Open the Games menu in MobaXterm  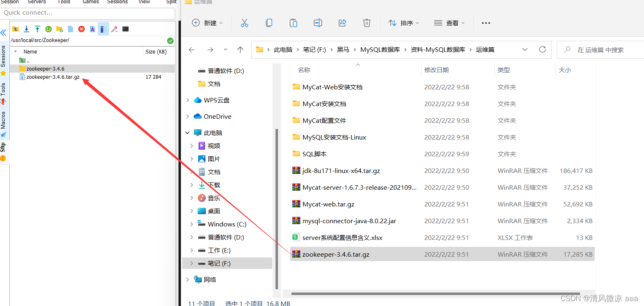click(x=90, y=2)
